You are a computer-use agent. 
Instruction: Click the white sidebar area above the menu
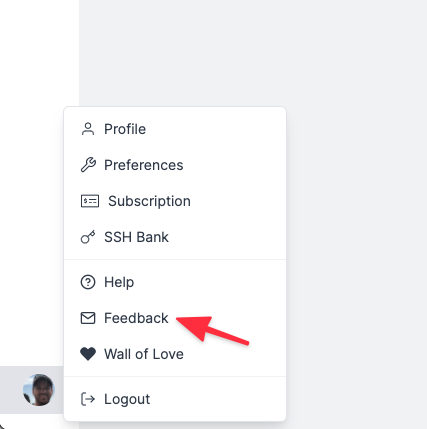pyautogui.click(x=39, y=53)
